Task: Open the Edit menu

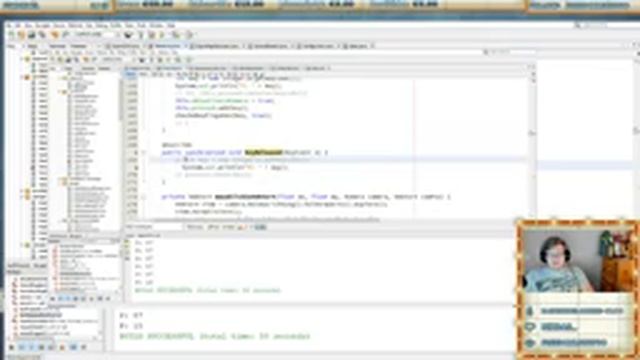Action: coord(18,26)
